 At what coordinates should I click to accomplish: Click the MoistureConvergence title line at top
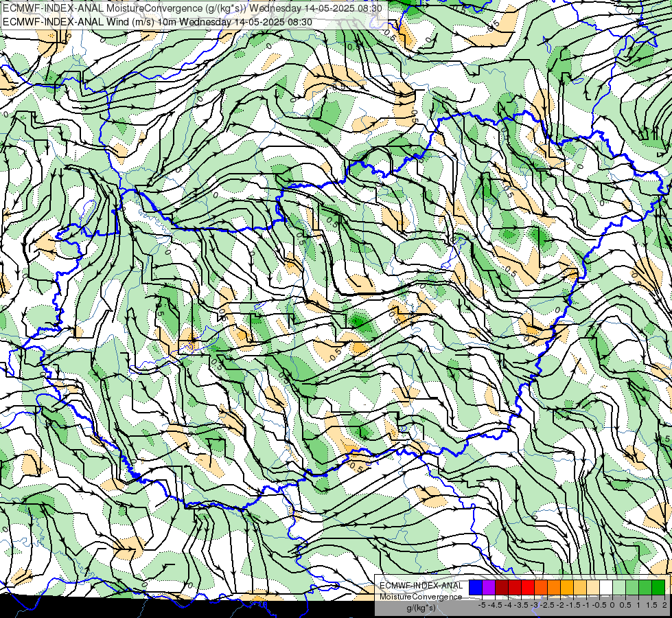[x=192, y=8]
